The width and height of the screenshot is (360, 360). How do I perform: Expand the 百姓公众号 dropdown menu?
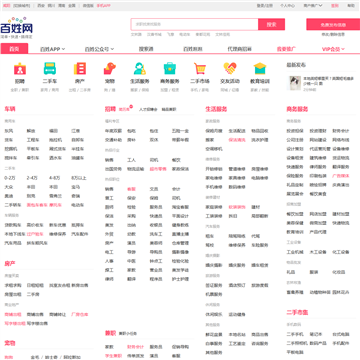pyautogui.click(x=99, y=49)
